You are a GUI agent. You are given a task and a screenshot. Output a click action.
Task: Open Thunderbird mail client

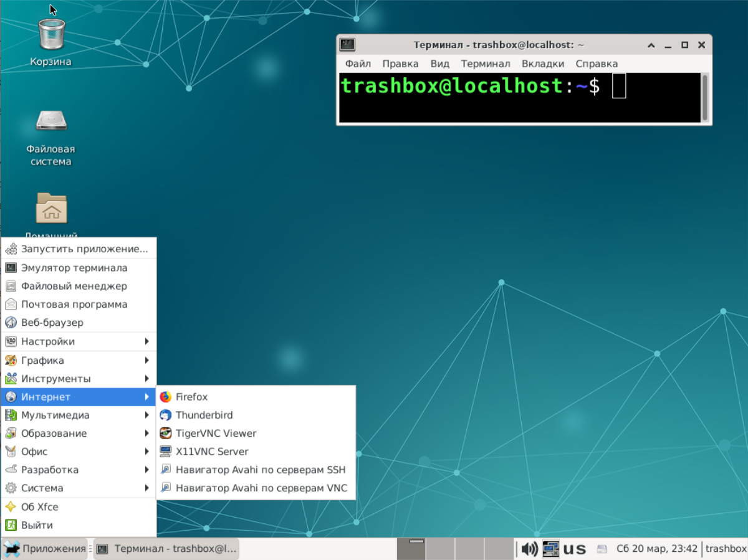tap(204, 415)
